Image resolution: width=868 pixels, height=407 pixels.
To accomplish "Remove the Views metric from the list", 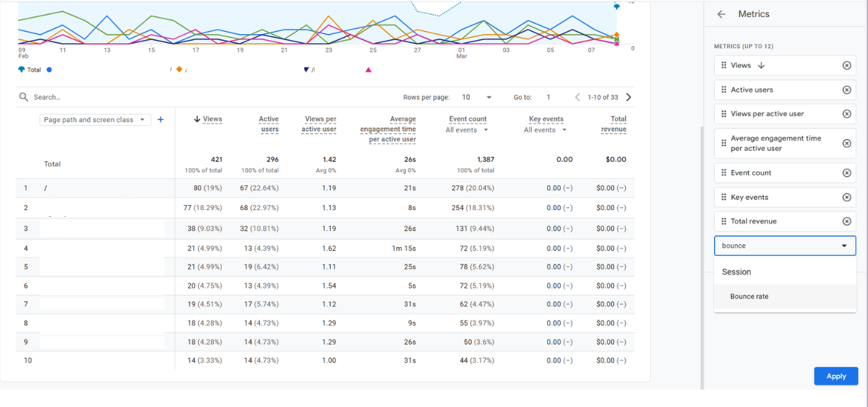I will tap(846, 65).
